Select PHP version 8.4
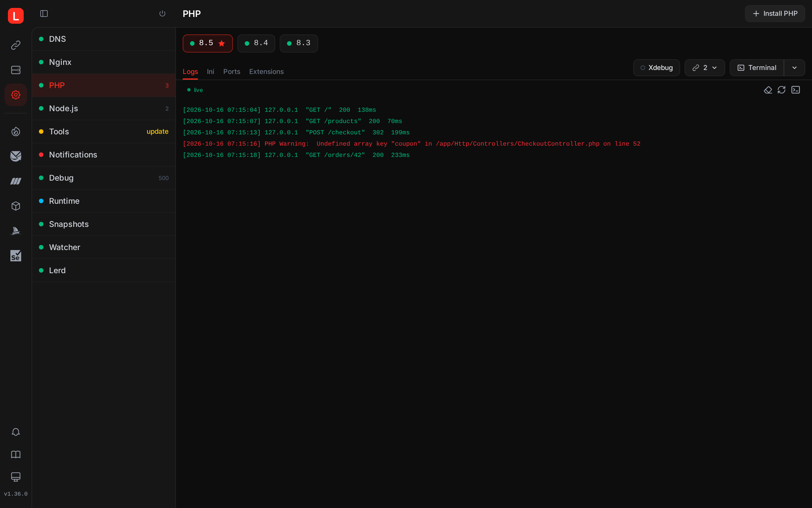This screenshot has height=508, width=812. click(x=256, y=43)
